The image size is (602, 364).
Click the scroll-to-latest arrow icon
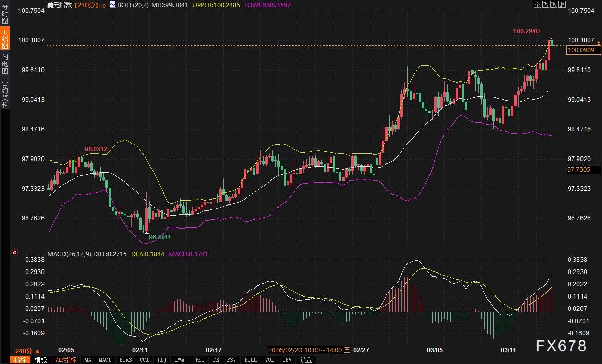(x=562, y=4)
